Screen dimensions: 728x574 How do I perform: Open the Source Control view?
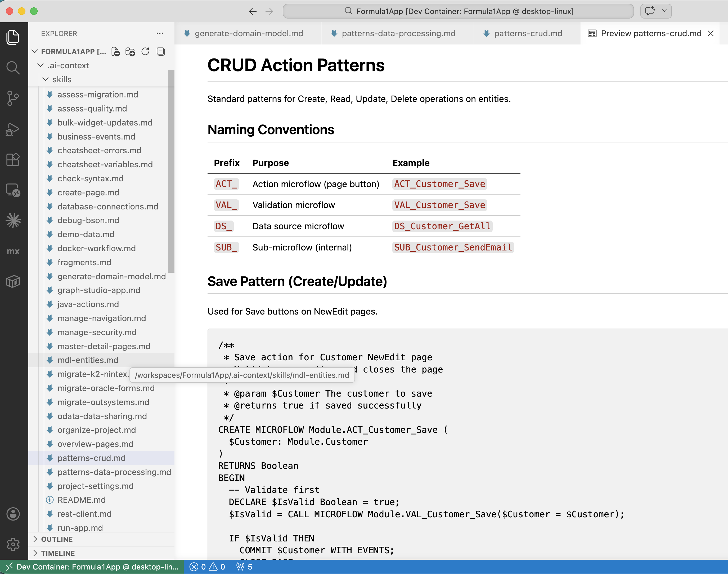(13, 98)
